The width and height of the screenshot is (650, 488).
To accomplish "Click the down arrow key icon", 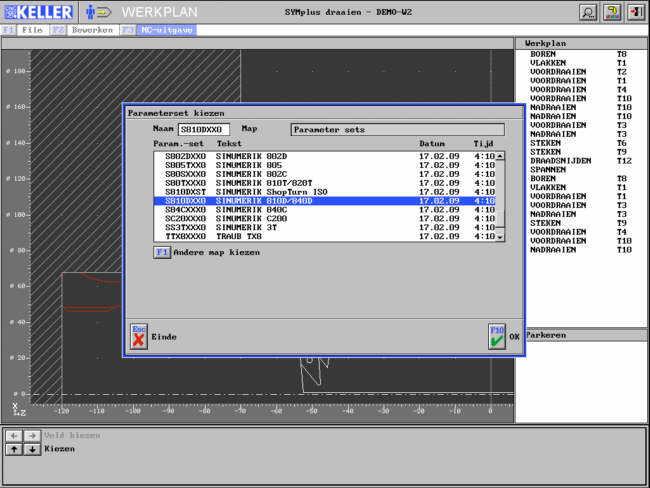I will click(x=32, y=449).
